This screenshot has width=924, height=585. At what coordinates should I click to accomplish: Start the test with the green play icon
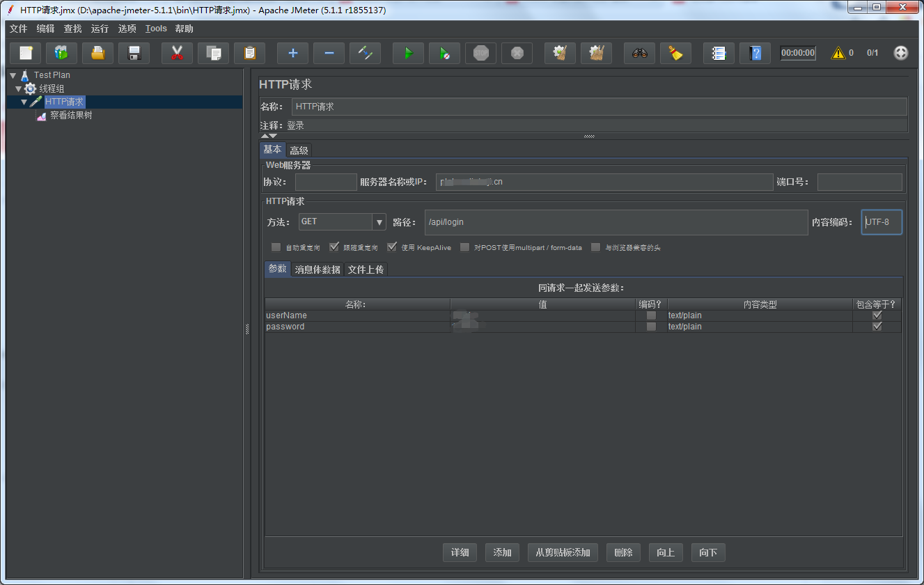(x=409, y=53)
